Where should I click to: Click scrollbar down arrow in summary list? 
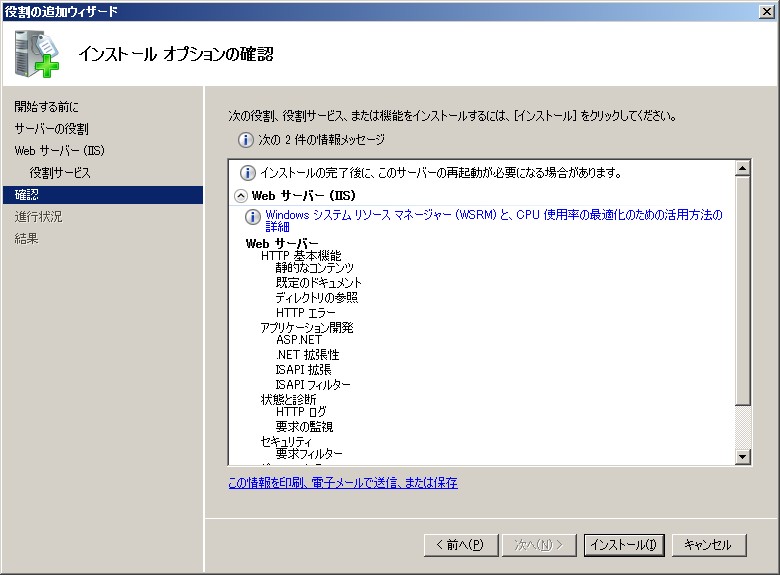[x=742, y=457]
